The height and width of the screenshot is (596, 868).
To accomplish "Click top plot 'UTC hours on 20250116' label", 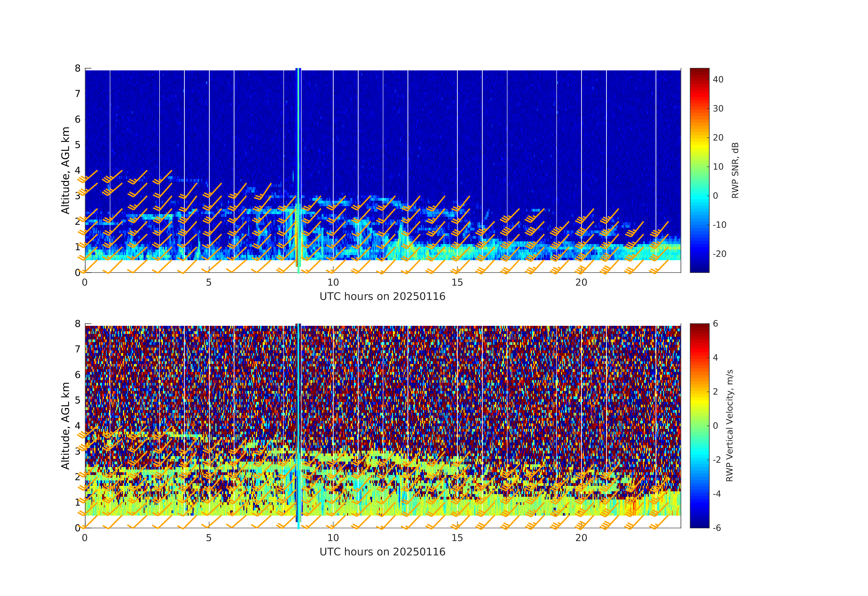I will [x=382, y=297].
